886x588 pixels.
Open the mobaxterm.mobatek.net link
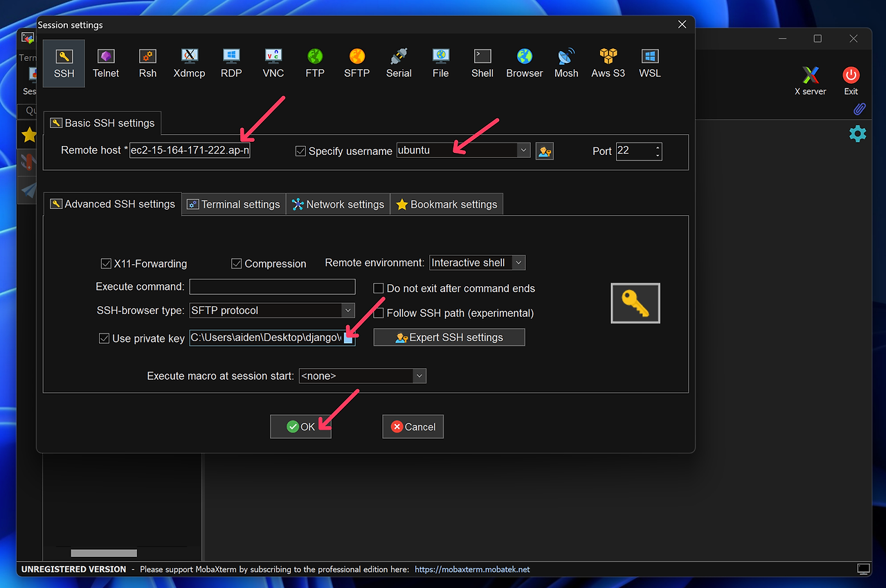coord(472,569)
